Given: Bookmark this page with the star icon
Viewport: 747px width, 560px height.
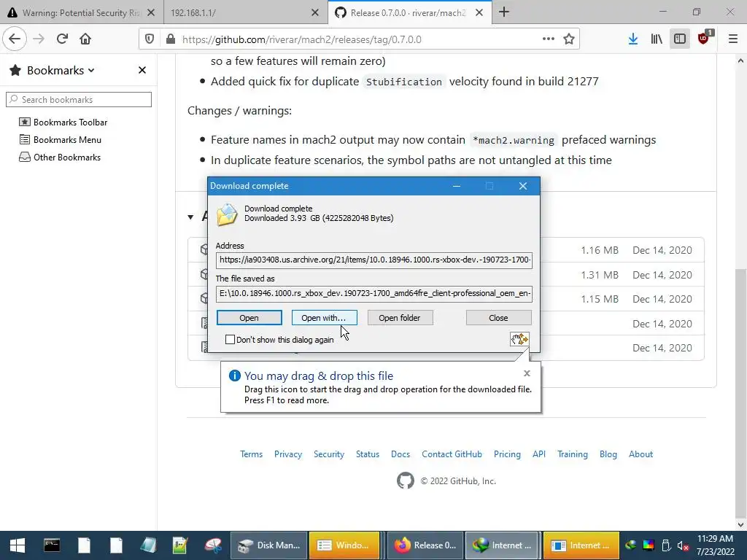Looking at the screenshot, I should point(569,39).
